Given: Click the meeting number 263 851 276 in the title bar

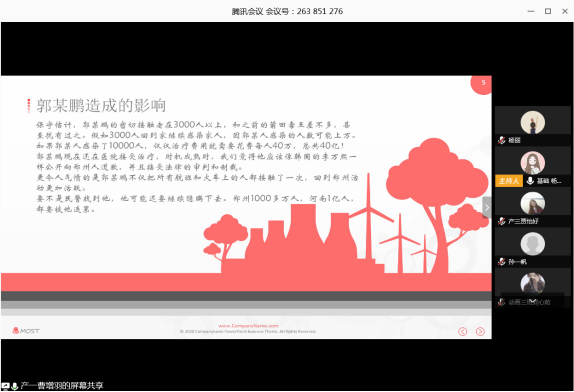Looking at the screenshot, I should pyautogui.click(x=320, y=11).
